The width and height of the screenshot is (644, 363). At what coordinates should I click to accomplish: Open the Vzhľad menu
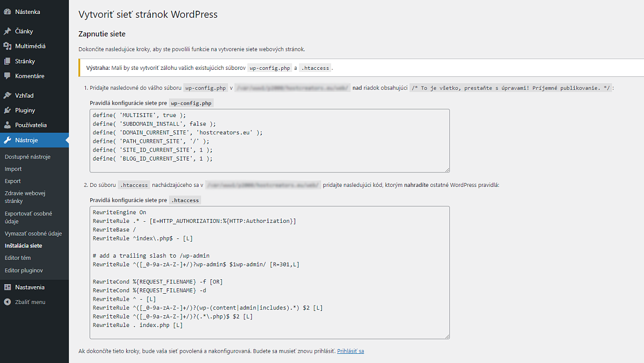[34, 95]
